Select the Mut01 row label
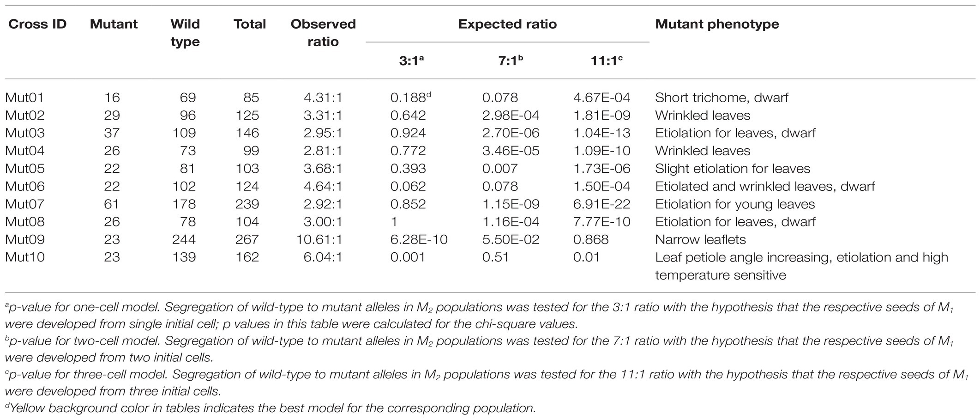Viewport: 980px width, 420px height. coord(25,97)
